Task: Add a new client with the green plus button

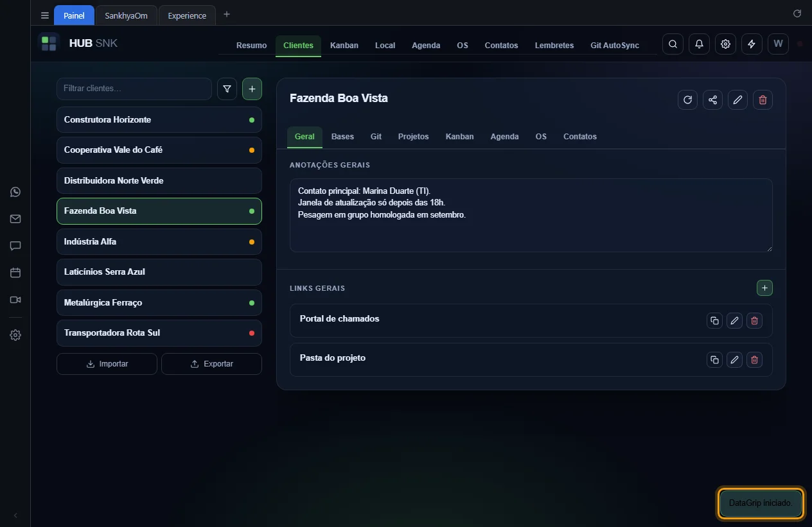Action: pyautogui.click(x=252, y=89)
